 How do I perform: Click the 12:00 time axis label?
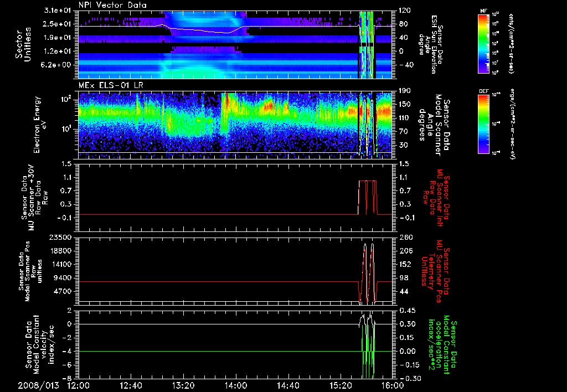coord(79,385)
